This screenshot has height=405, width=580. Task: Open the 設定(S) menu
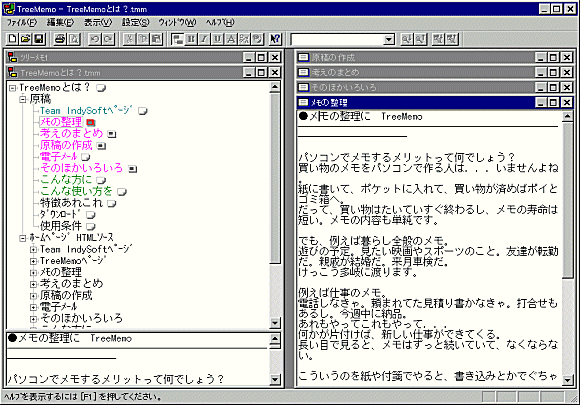136,23
